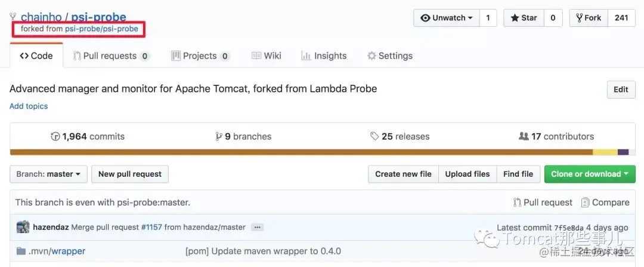Expand the commit message ellipsis
This screenshot has width=644, height=267.
click(x=257, y=227)
